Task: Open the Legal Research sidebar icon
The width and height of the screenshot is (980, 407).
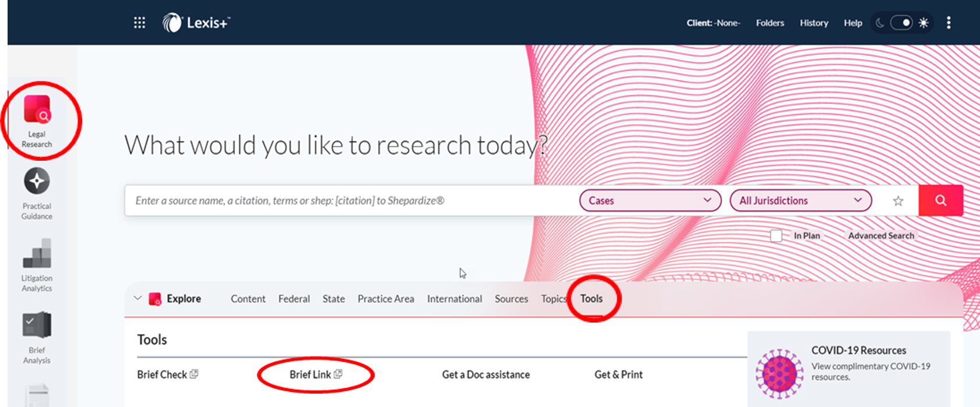Action: tap(37, 121)
